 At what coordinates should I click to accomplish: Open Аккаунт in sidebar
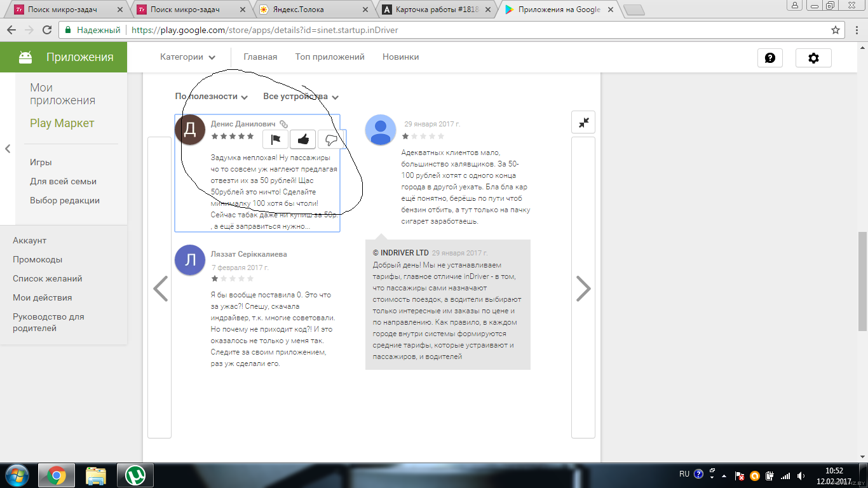point(29,240)
